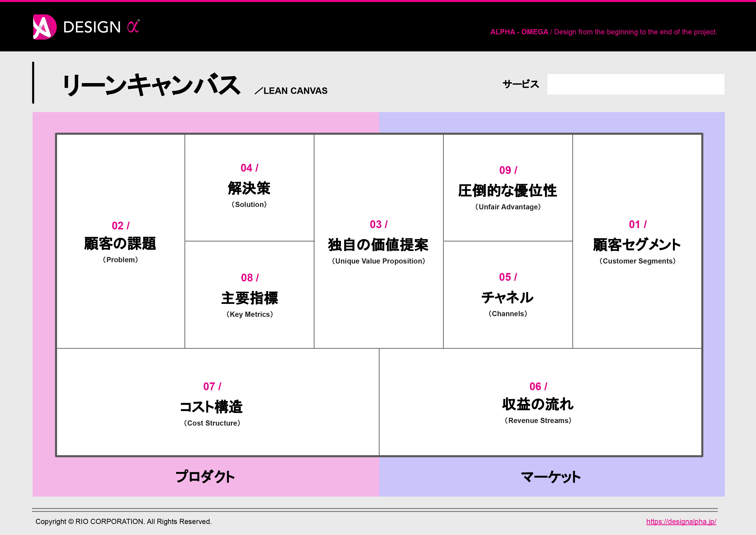
Task: Select the 07 コスト構造 (Cost Structure) cell
Action: point(212,405)
